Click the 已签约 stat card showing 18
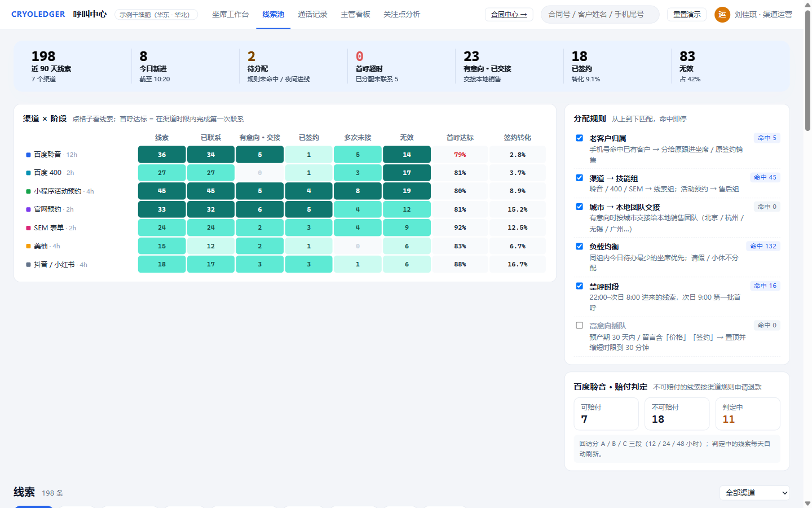The width and height of the screenshot is (812, 508). click(x=618, y=67)
